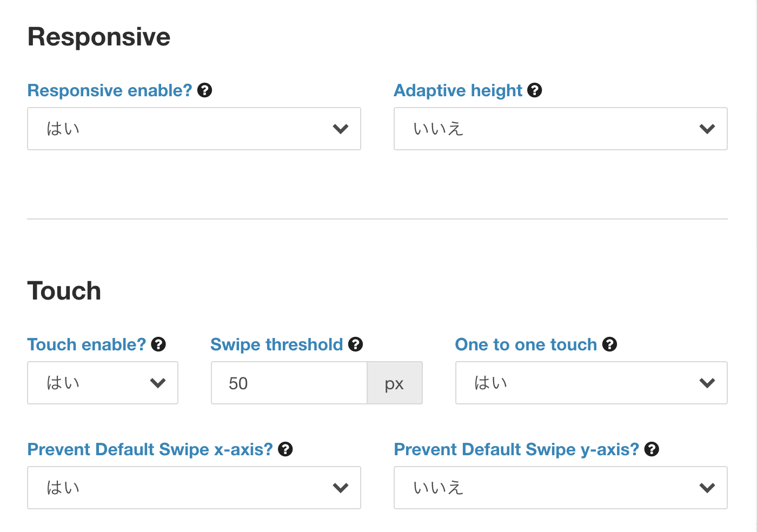Viewport: 757px width, 532px height.
Task: Click the Swipe threshold label text
Action: pos(277,344)
